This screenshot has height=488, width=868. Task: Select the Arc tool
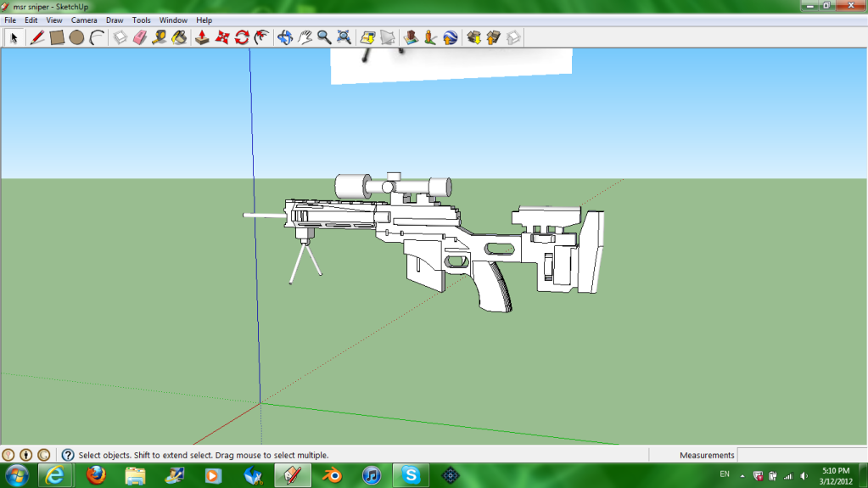(x=97, y=37)
